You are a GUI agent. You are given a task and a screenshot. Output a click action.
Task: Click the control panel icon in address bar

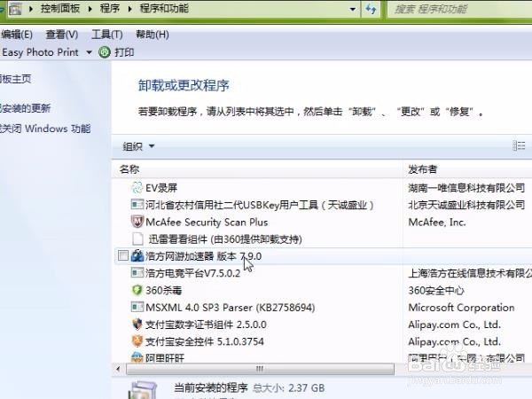coord(14,9)
